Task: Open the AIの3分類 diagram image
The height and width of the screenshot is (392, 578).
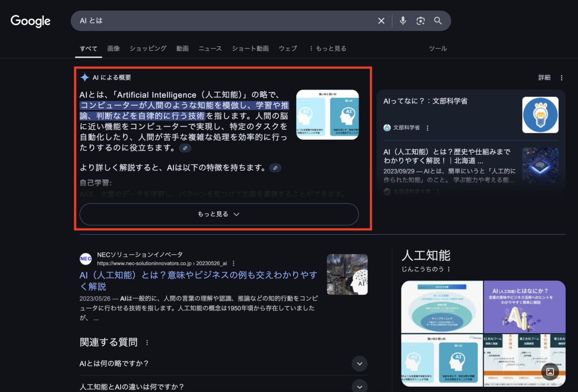Action: (442, 307)
